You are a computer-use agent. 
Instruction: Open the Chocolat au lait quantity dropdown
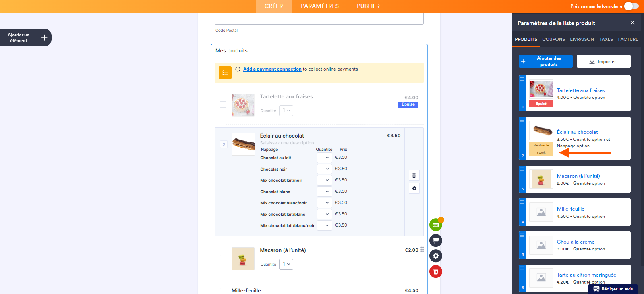coord(324,158)
